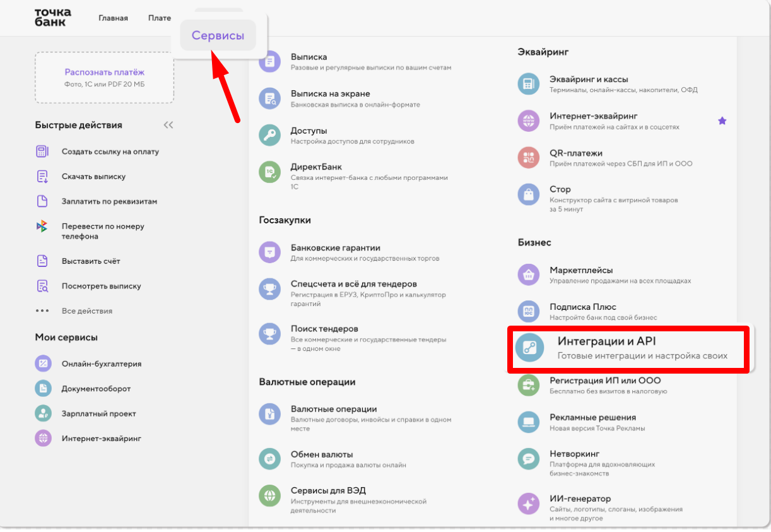Click the Выставить счёт quick action icon
771x532 pixels.
(x=42, y=261)
